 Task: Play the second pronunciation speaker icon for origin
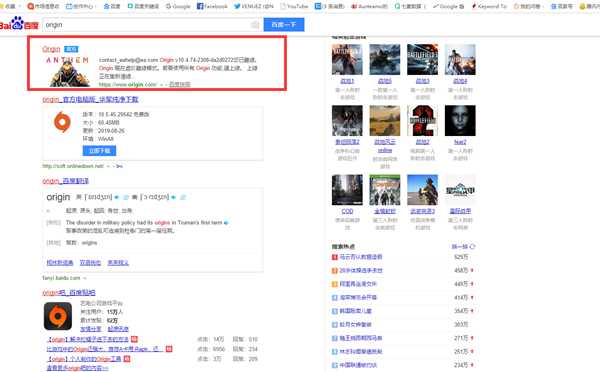(173, 197)
